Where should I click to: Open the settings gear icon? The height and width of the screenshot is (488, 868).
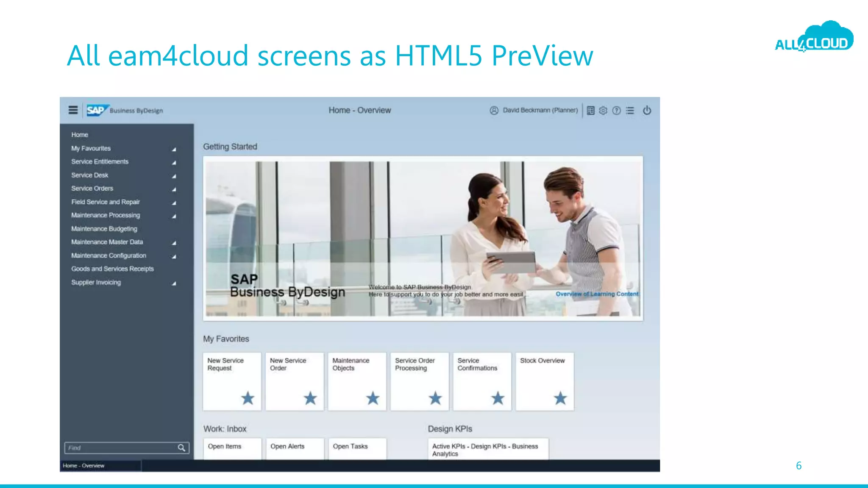tap(603, 110)
